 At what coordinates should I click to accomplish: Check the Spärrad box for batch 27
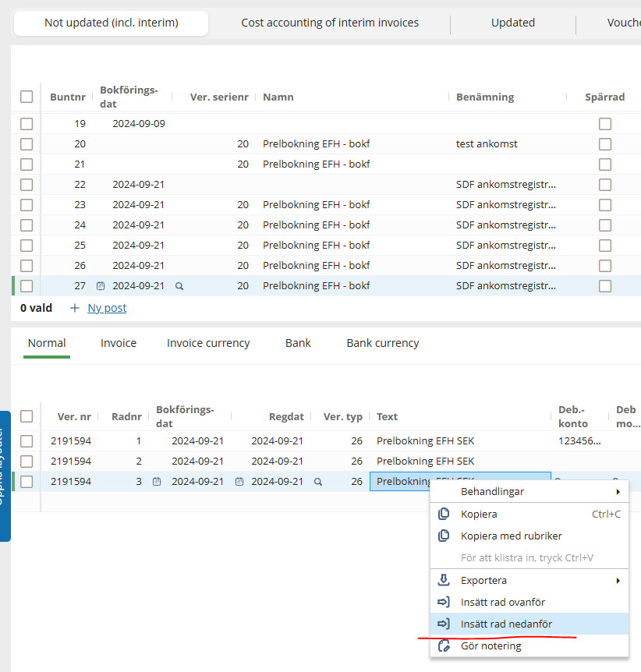point(605,286)
